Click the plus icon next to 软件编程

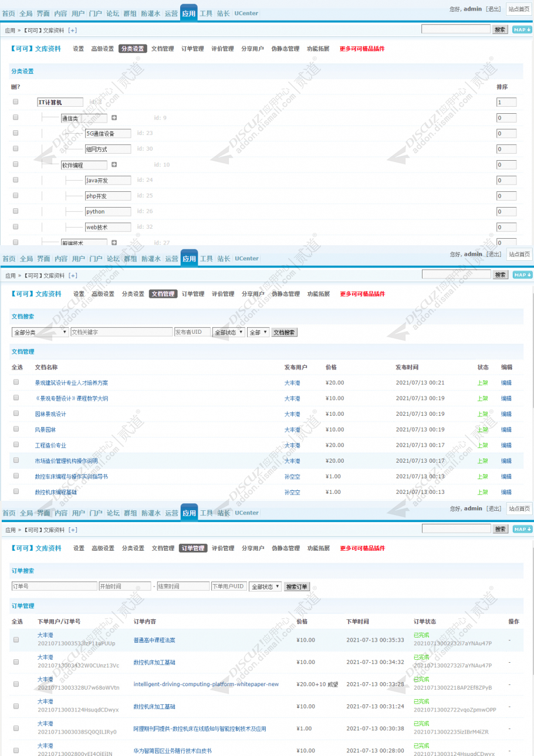[x=114, y=165]
